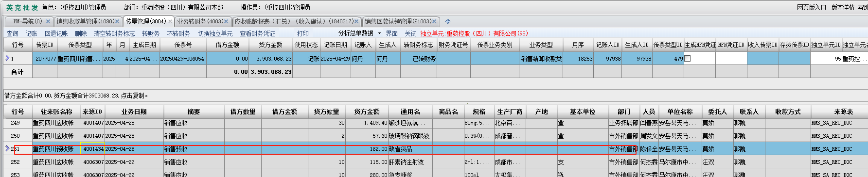Click the 已转财务 cell in row 1
Image resolution: width=868 pixels, height=177 pixels.
pyautogui.click(x=418, y=59)
